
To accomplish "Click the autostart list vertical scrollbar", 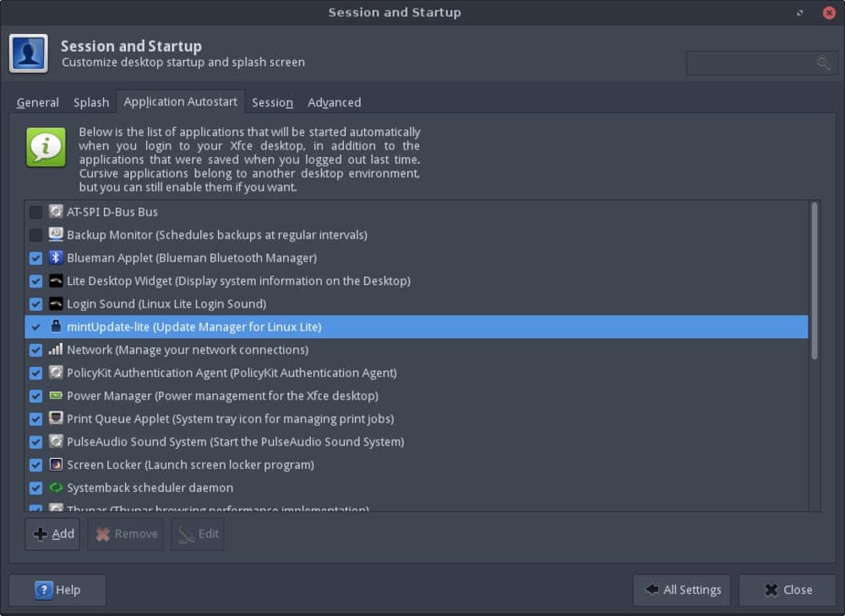I will (x=815, y=281).
